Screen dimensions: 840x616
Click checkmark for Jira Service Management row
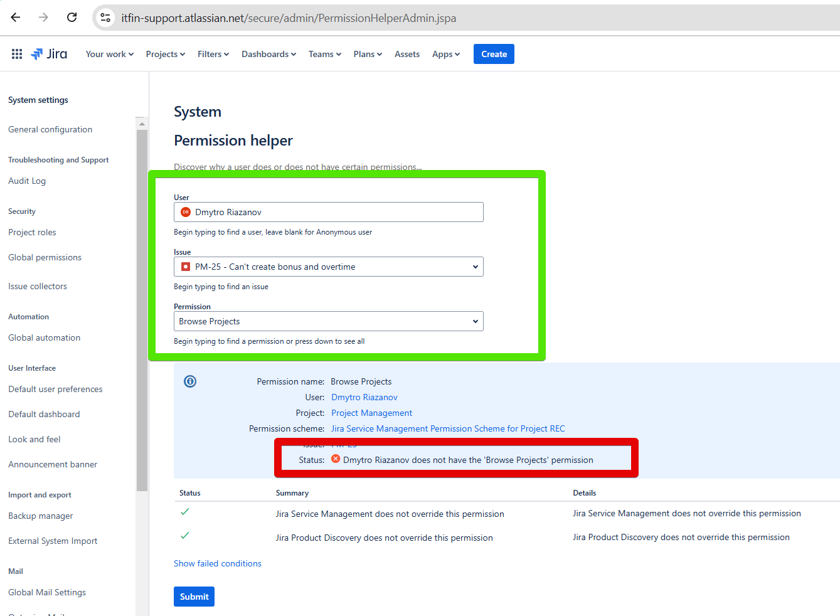(x=185, y=512)
